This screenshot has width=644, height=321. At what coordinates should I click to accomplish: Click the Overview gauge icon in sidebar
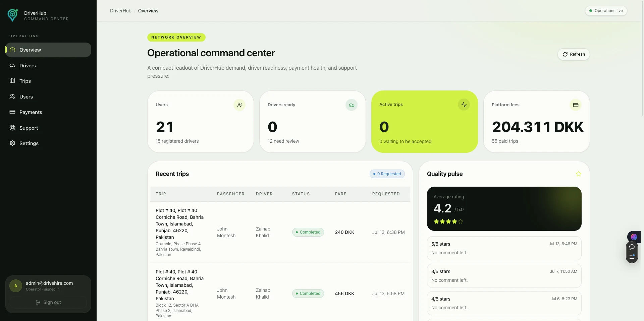(x=12, y=50)
